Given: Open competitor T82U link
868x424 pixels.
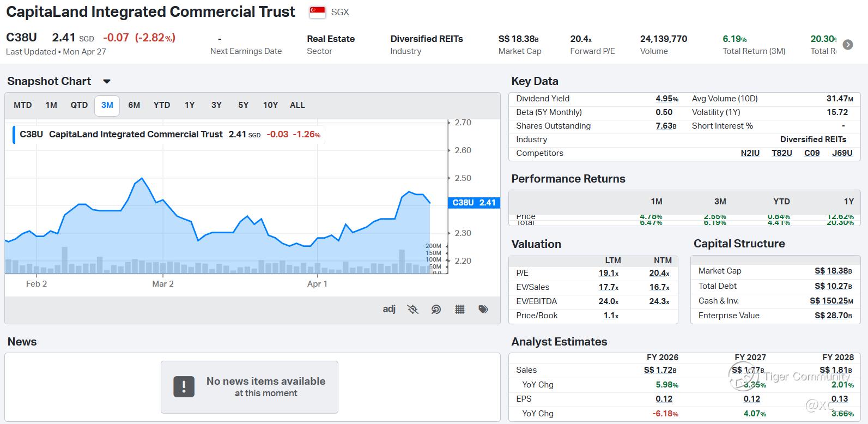Looking at the screenshot, I should [x=781, y=153].
